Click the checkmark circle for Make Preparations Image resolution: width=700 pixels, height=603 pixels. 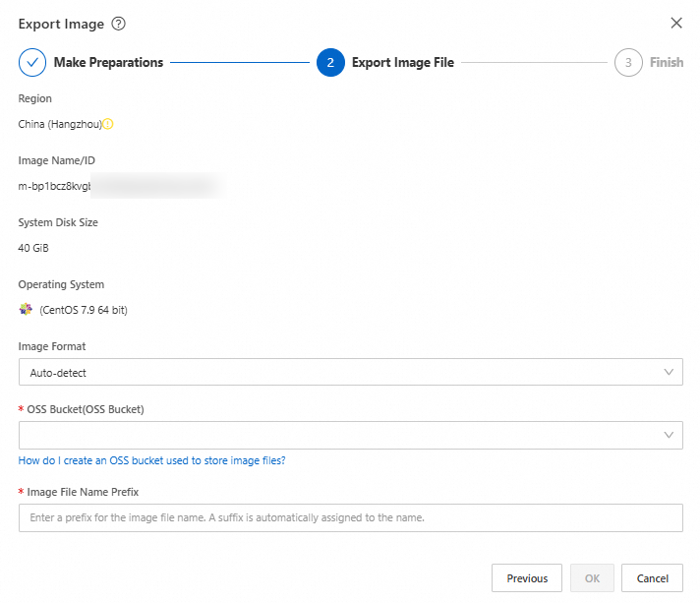coord(32,62)
